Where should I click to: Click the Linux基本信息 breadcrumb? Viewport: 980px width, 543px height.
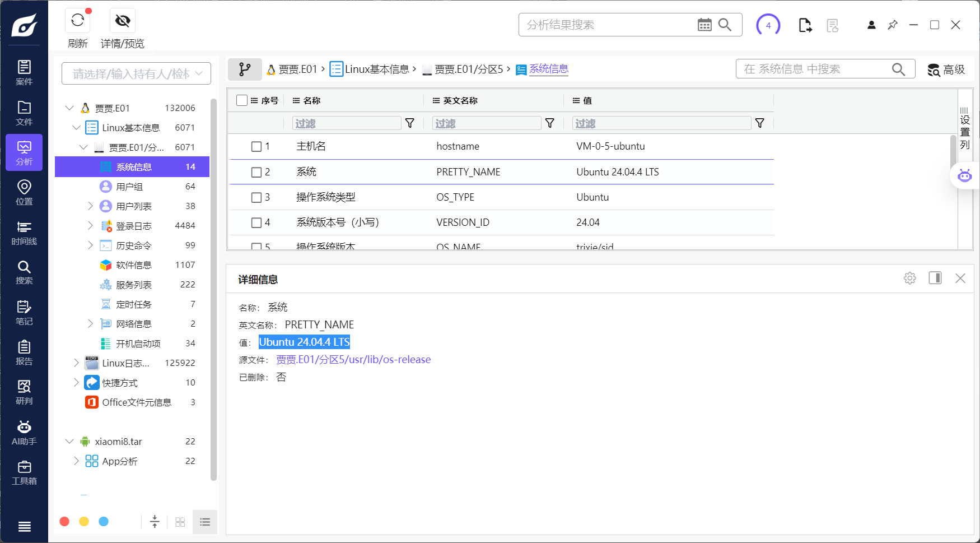377,69
